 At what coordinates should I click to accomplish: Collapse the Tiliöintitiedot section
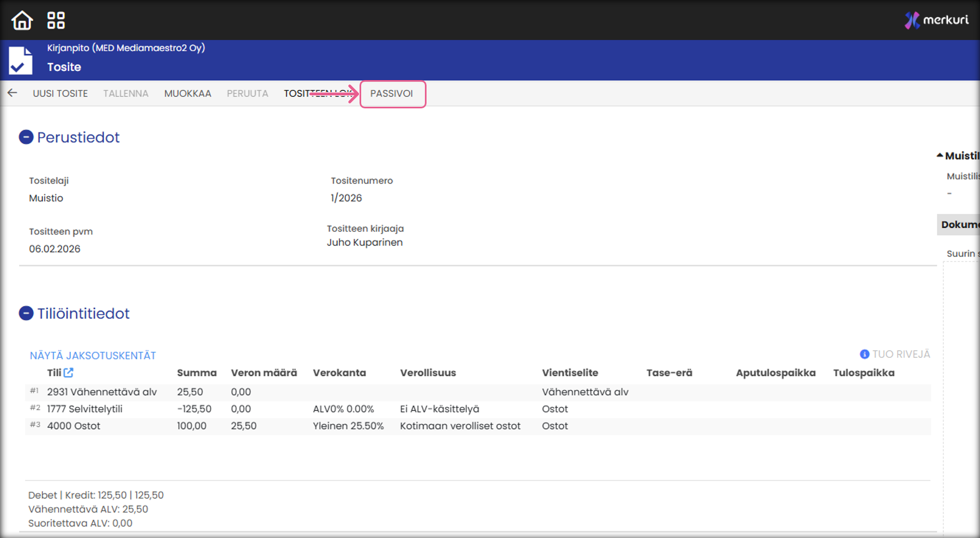(26, 314)
